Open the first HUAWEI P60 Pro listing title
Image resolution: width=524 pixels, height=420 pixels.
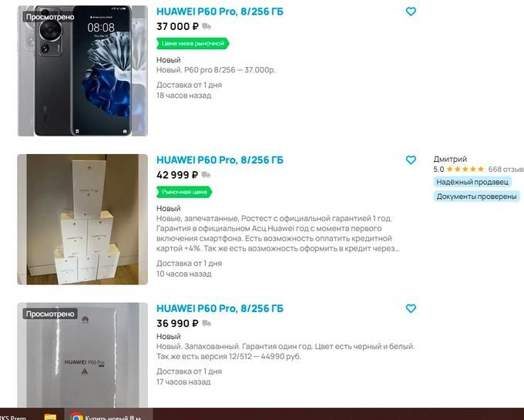(x=220, y=12)
